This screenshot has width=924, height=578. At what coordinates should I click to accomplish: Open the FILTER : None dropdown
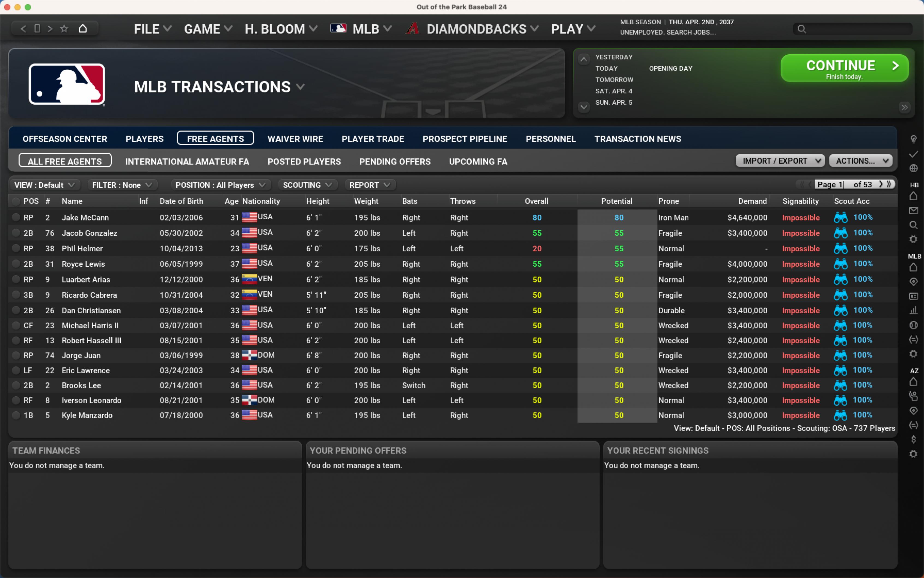pos(121,185)
